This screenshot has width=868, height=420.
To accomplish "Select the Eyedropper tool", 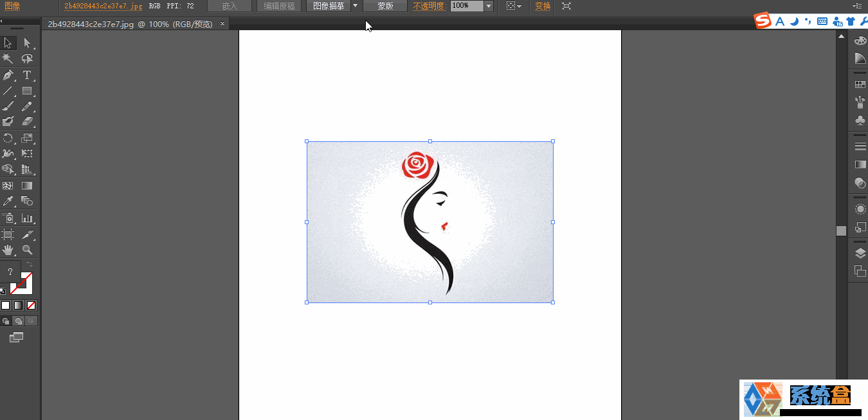I will (8, 202).
